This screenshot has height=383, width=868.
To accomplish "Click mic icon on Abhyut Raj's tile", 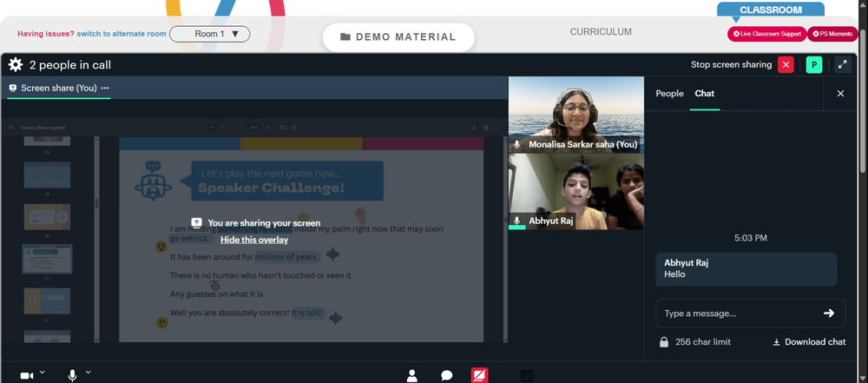I will (x=517, y=221).
